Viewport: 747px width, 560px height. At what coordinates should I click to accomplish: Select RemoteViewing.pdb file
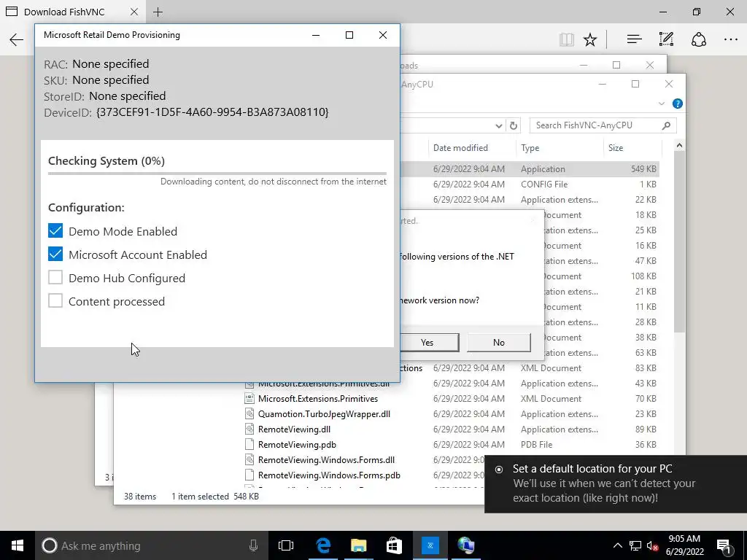click(x=297, y=444)
